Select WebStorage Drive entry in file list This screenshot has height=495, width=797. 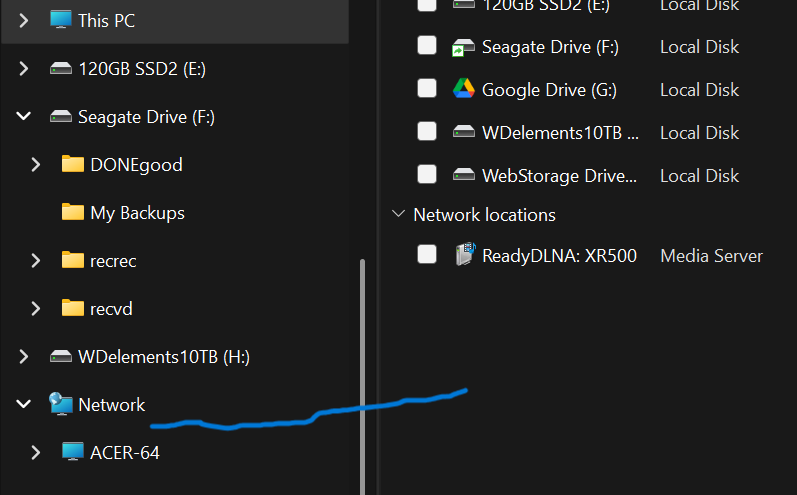tap(559, 176)
